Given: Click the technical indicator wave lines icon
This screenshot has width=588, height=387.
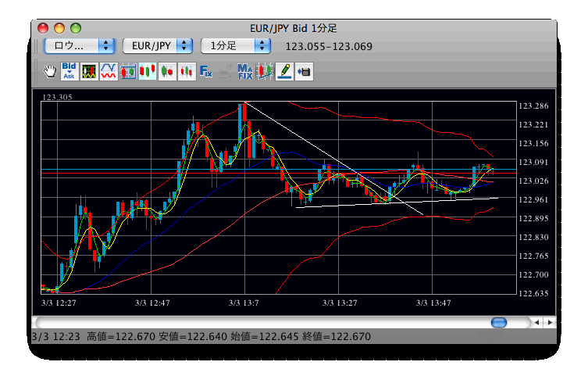Looking at the screenshot, I should 109,71.
